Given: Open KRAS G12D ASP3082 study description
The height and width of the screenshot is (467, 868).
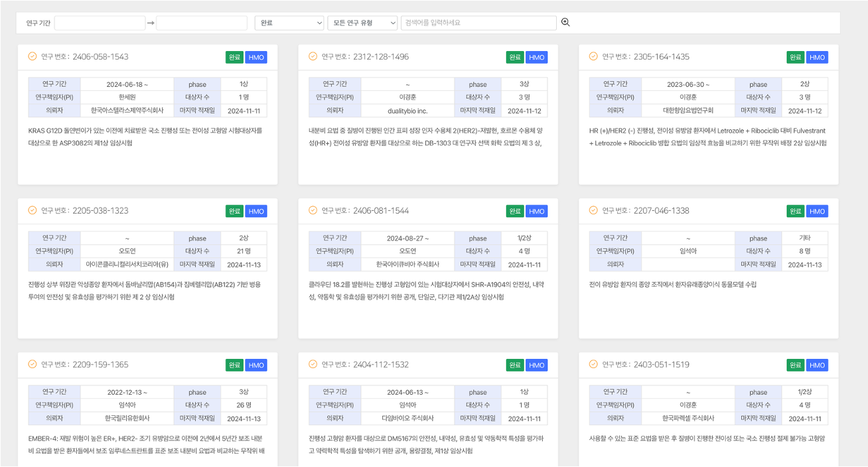Looking at the screenshot, I should 146,136.
